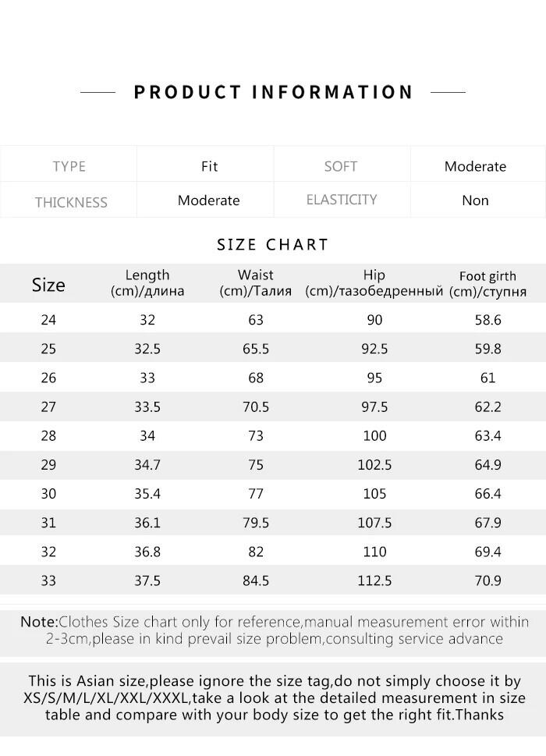
Task: Click the Waist (cm) column header
Action: pyautogui.click(x=256, y=283)
